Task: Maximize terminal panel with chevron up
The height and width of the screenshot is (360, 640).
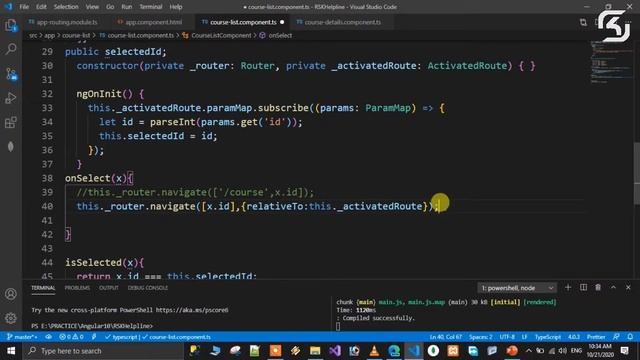Action: coord(613,288)
